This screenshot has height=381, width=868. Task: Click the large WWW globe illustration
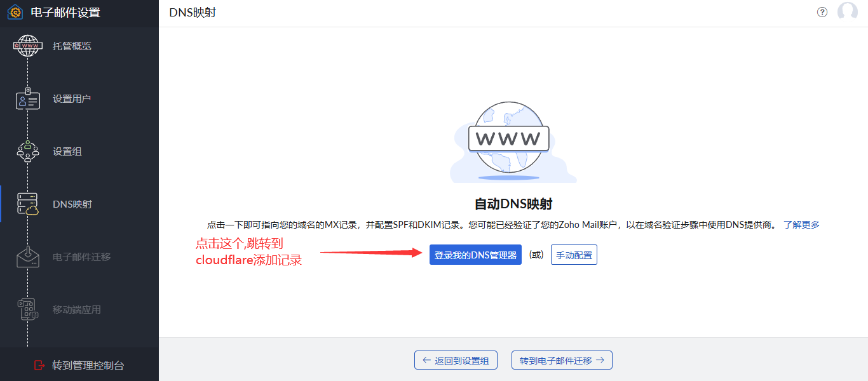tap(508, 140)
